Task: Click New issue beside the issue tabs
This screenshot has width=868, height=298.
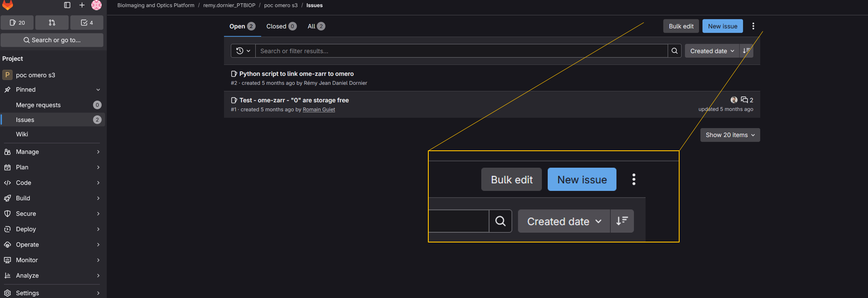Action: (722, 26)
